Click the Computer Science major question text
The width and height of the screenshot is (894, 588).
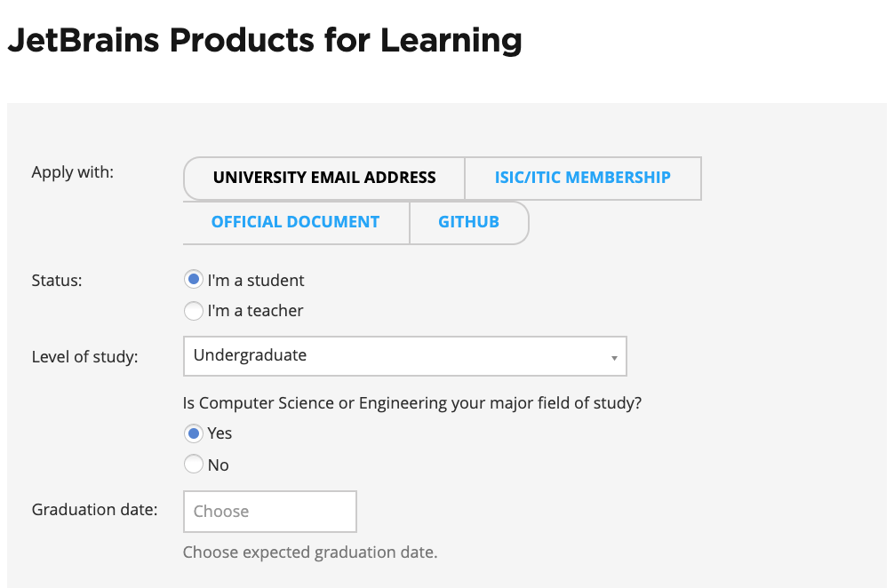[x=412, y=403]
